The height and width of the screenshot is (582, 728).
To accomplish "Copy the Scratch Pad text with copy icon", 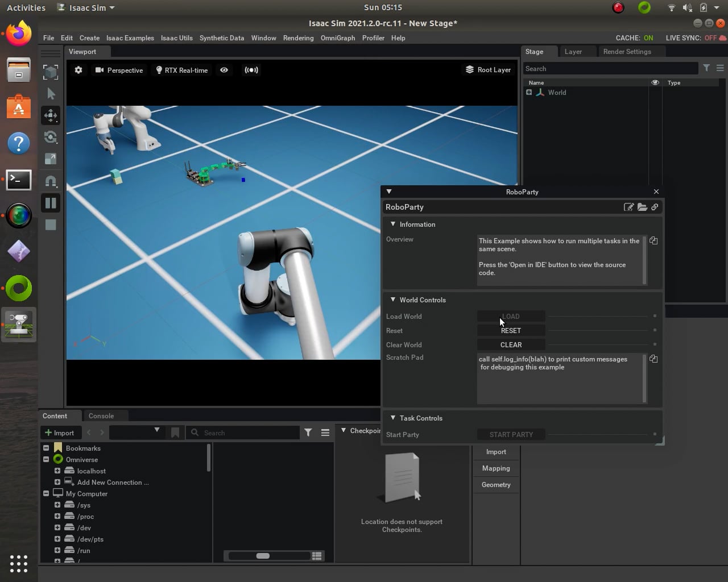I will tap(653, 359).
